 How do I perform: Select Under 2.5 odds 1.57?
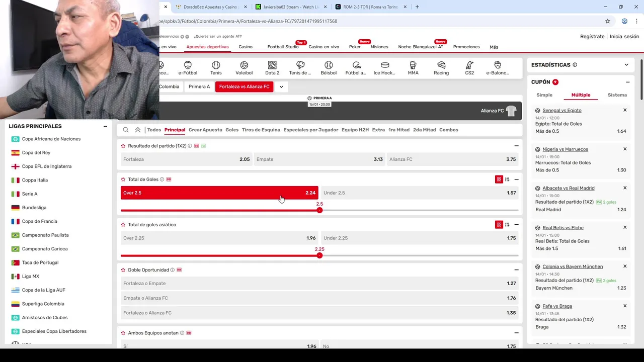420,193
